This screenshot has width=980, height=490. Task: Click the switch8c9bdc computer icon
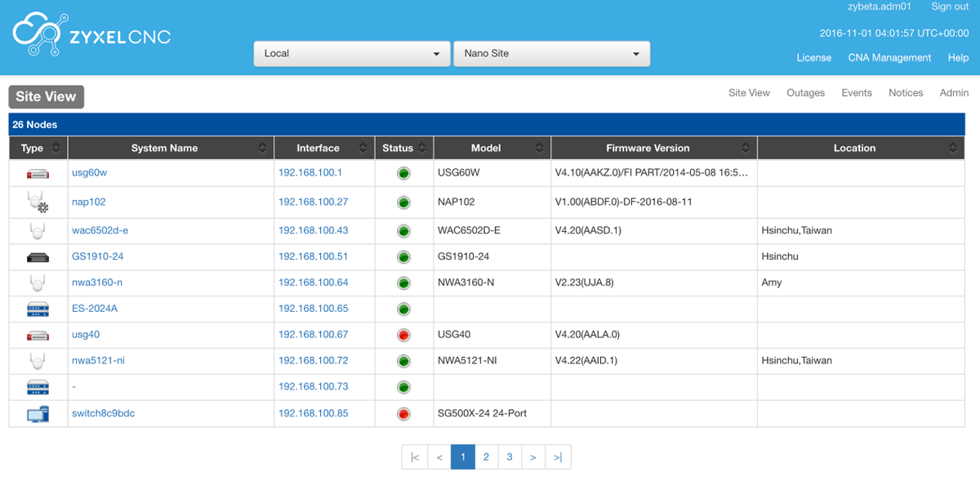38,413
